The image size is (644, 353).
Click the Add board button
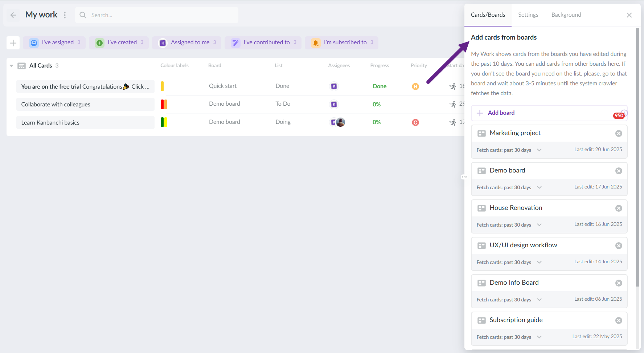point(501,113)
